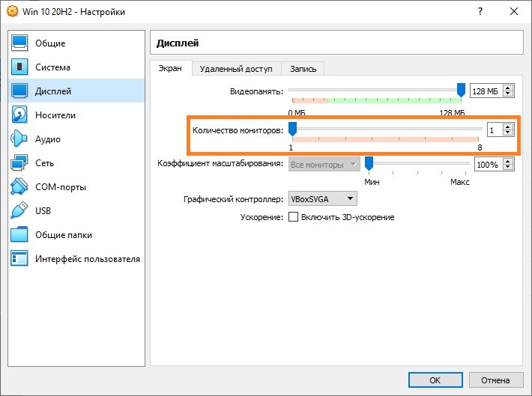The width and height of the screenshot is (532, 396).
Task: Switch to the Удаленный доступ tab
Action: pos(236,69)
